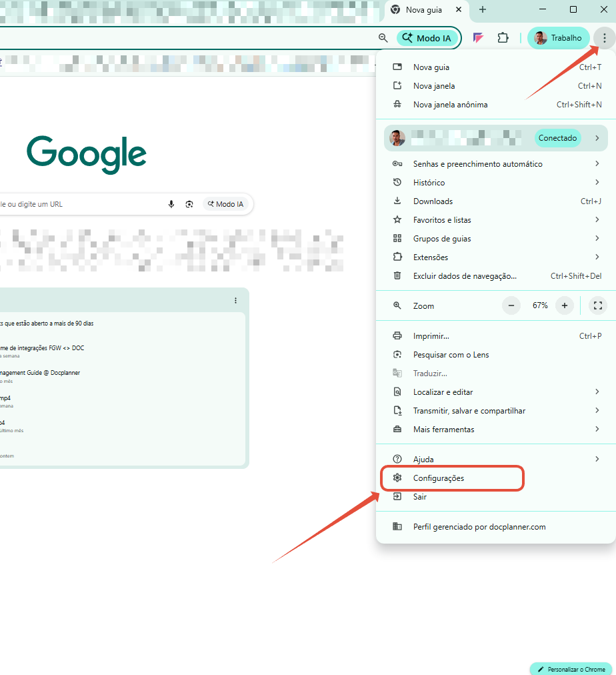The image size is (616, 675).
Task: Open Nova janela anônima
Action: [x=495, y=105]
